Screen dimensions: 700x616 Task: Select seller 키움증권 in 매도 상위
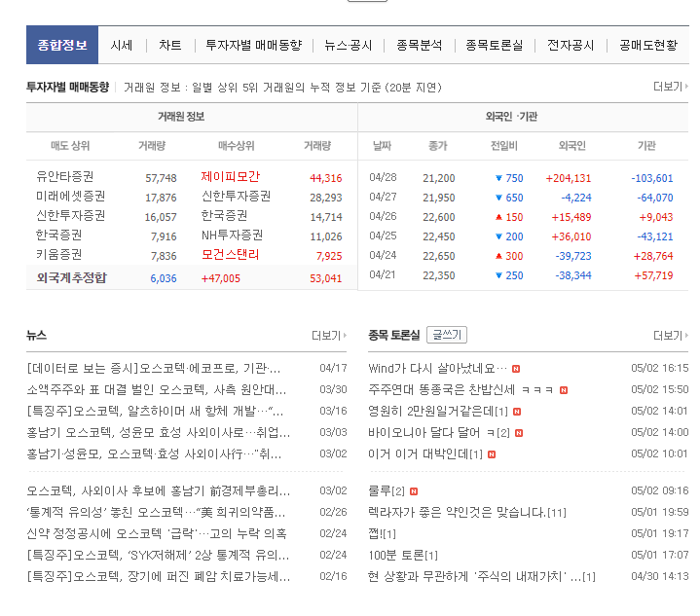[x=59, y=254]
